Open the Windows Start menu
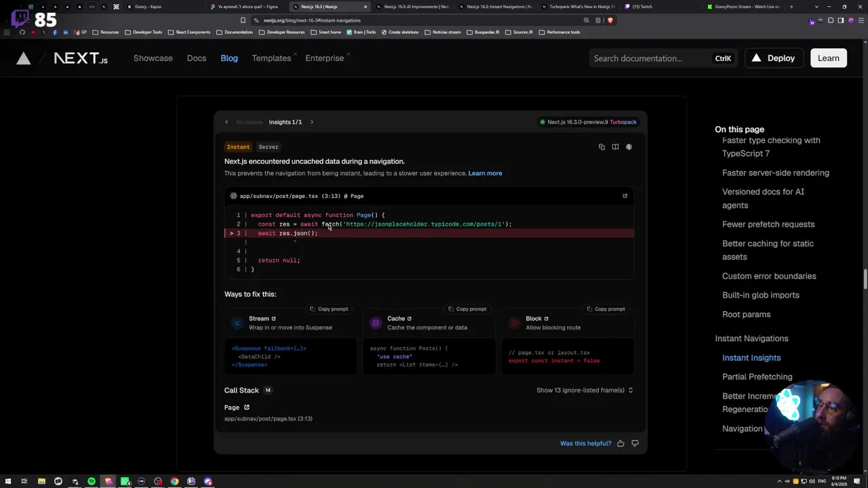868x488 pixels. click(7, 482)
